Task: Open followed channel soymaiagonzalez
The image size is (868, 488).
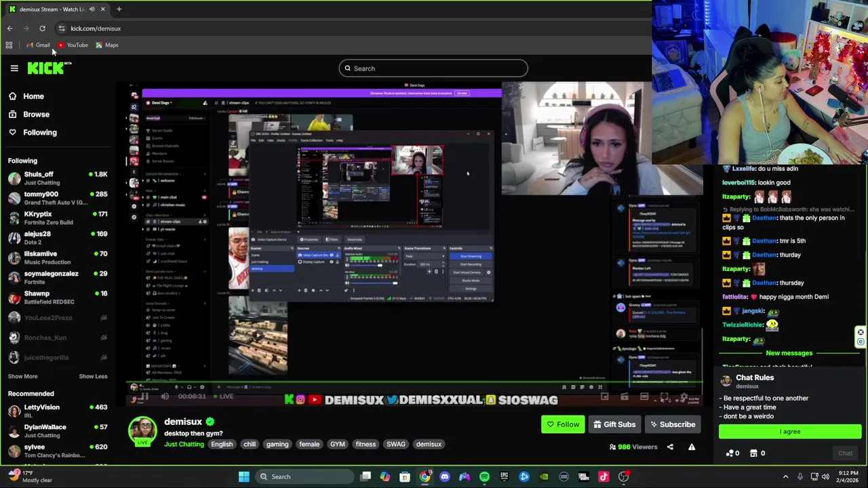Action: [57, 277]
